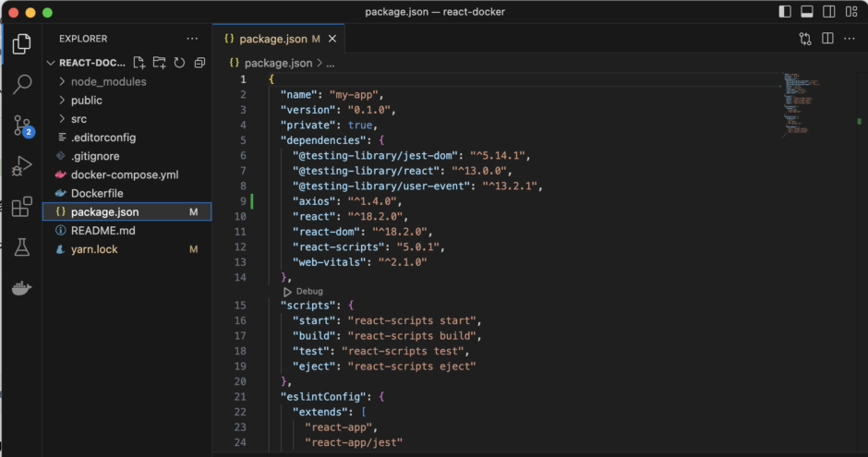Image resolution: width=868 pixels, height=457 pixels.
Task: Click the New Folder icon in Explorer
Action: tap(160, 63)
